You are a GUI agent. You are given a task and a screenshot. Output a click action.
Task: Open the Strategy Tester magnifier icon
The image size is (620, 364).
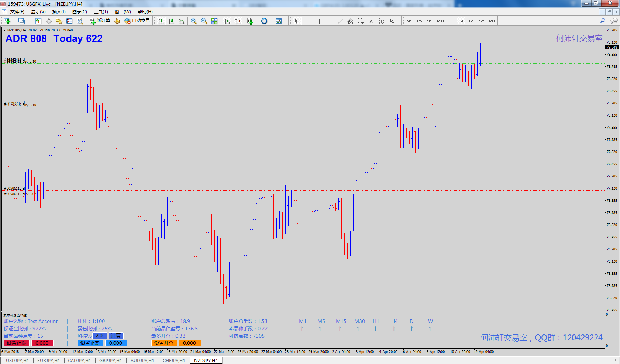(x=80, y=21)
